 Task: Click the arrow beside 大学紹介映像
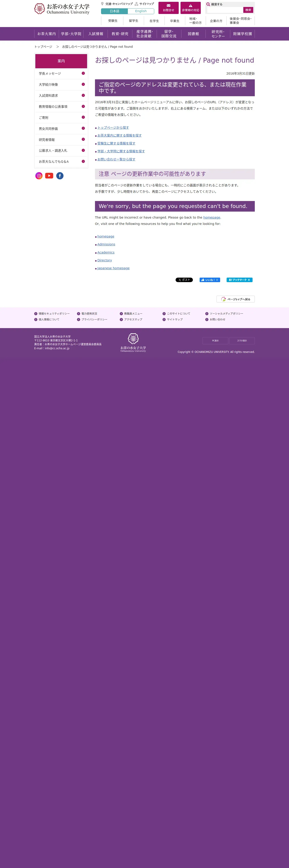click(x=83, y=84)
